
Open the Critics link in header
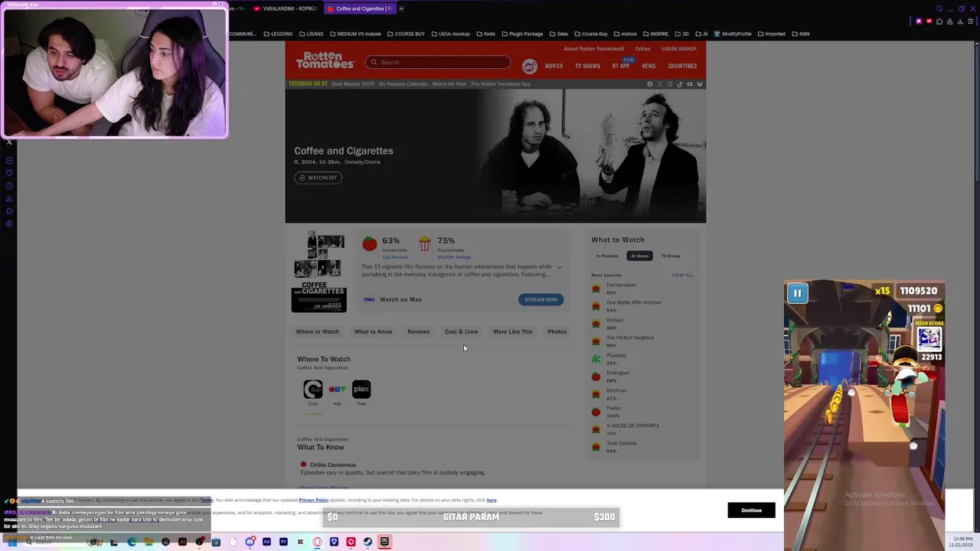point(643,48)
